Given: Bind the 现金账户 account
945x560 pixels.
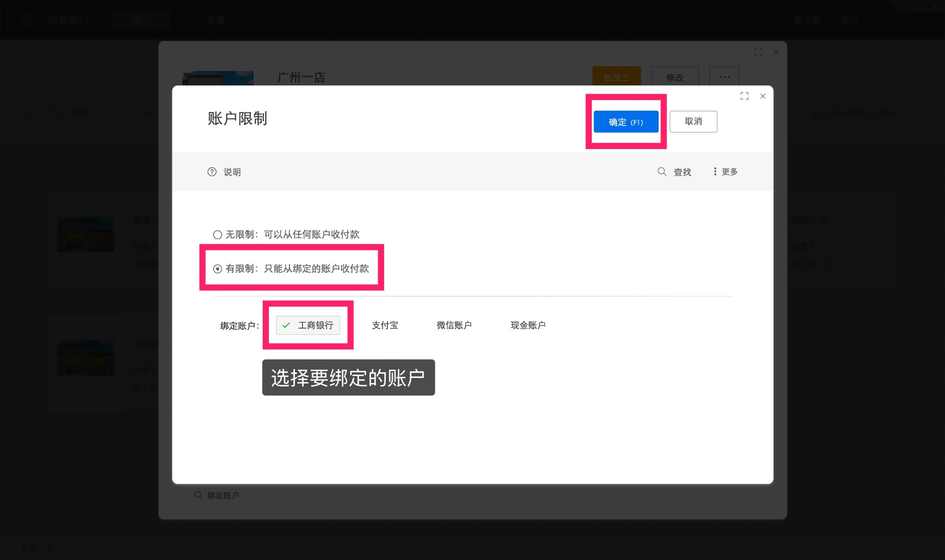Looking at the screenshot, I should click(x=528, y=325).
